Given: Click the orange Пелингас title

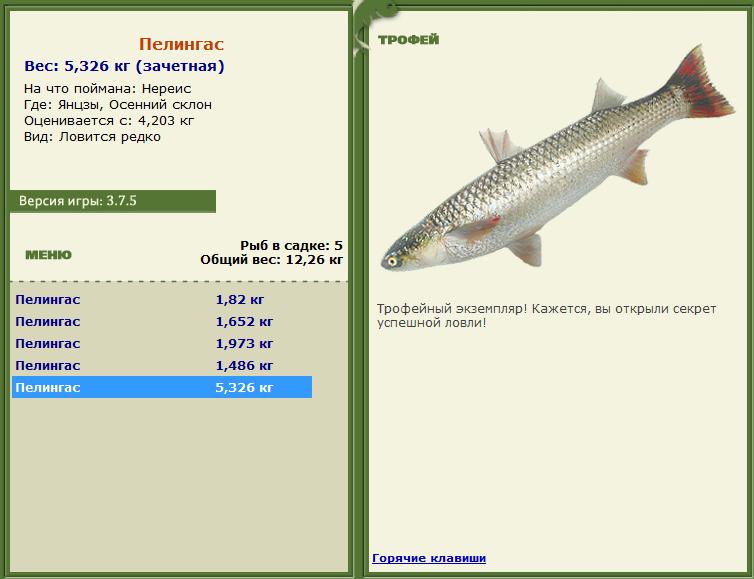Looking at the screenshot, I should click(181, 44).
